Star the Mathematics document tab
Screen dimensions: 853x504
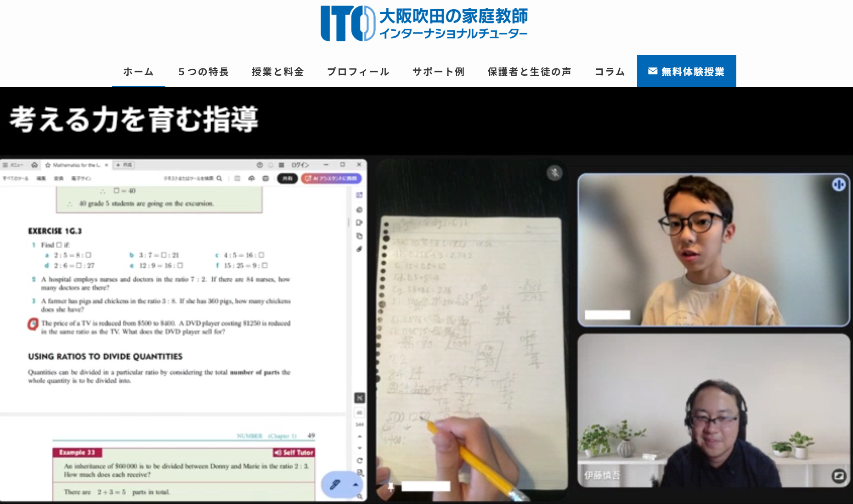[48, 165]
